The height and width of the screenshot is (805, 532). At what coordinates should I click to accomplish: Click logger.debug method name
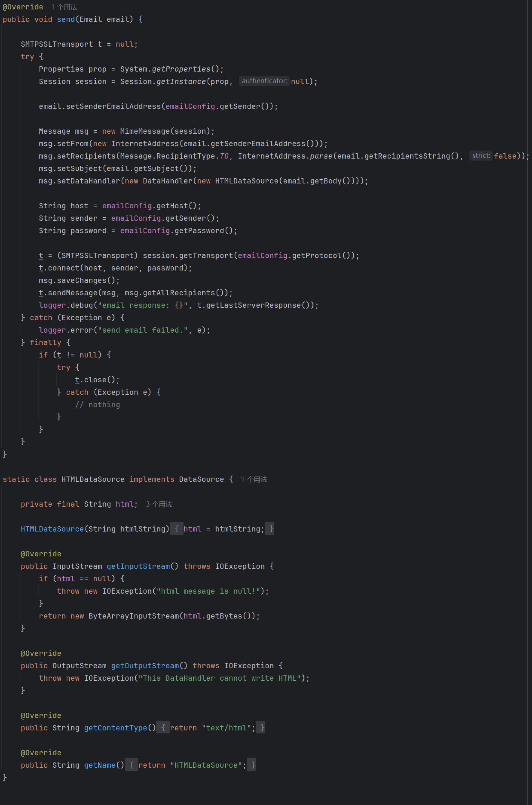[82, 305]
